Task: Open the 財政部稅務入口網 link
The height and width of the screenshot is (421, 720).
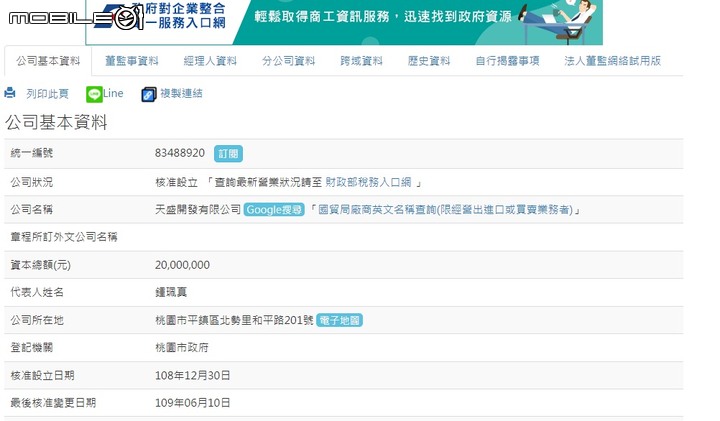Action: [x=368, y=182]
